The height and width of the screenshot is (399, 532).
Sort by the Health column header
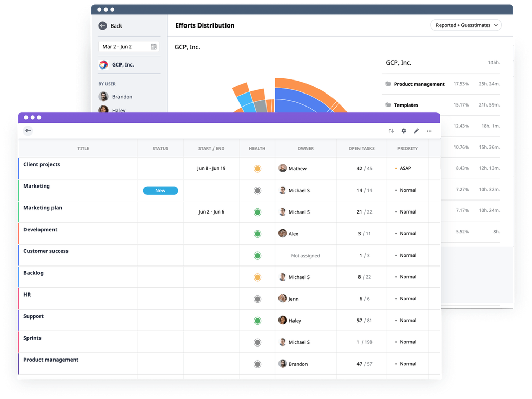click(x=257, y=148)
